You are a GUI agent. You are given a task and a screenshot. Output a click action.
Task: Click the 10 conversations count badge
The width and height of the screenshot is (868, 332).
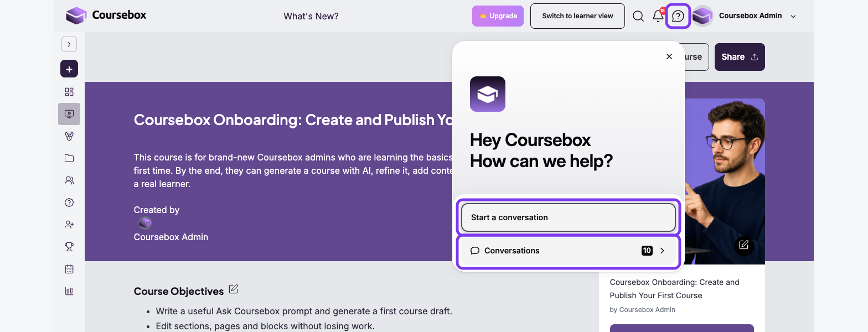click(647, 251)
